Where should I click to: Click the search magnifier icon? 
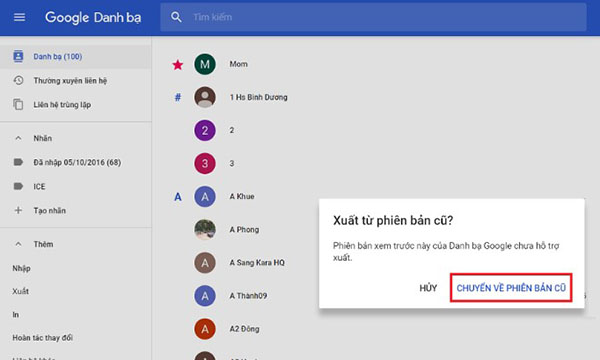tap(176, 17)
